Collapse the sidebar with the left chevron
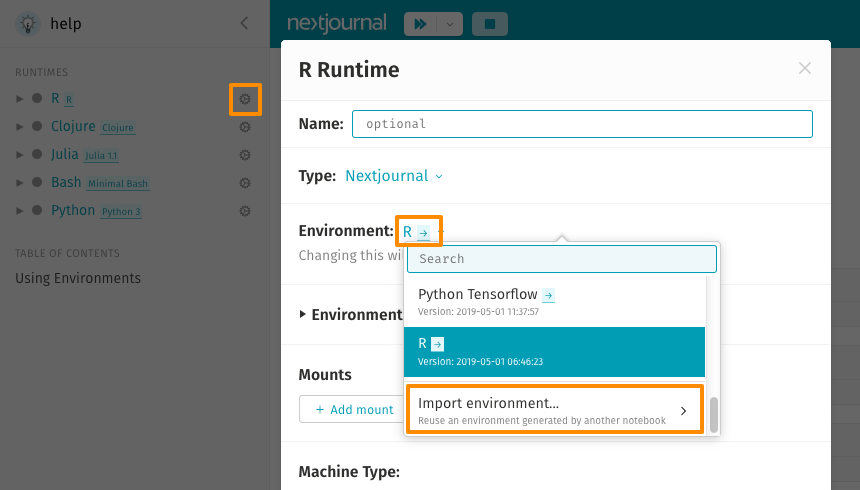This screenshot has width=860, height=490. [245, 24]
